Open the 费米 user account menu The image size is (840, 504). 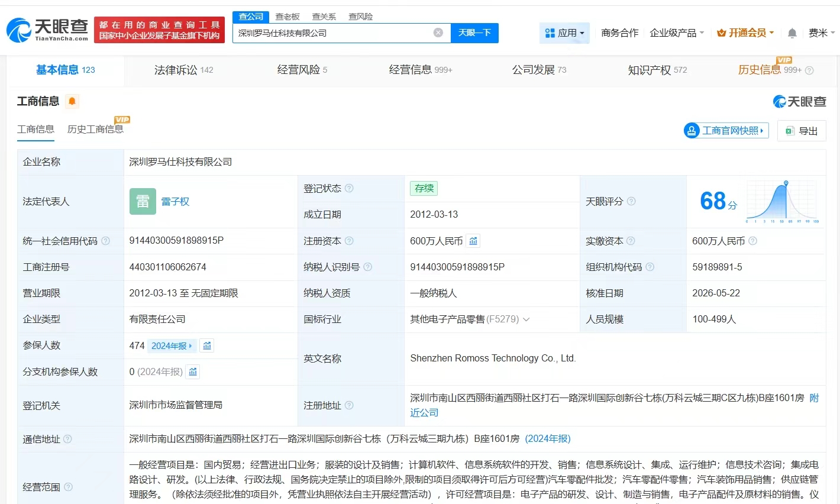[822, 33]
